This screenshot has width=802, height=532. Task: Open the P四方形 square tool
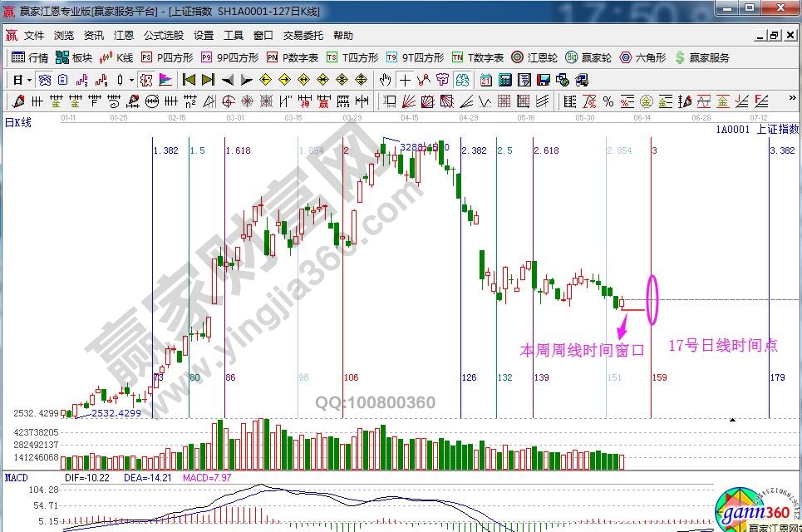click(166, 57)
